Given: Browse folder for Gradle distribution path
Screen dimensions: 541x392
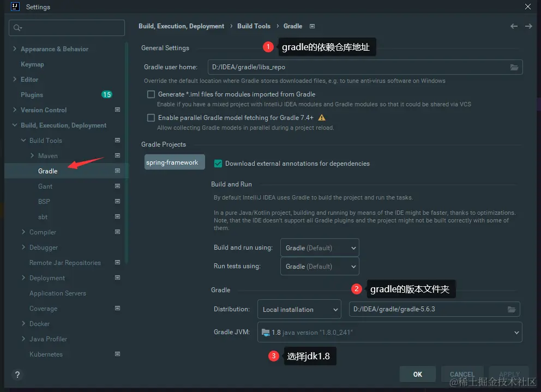Looking at the screenshot, I should click(x=512, y=309).
